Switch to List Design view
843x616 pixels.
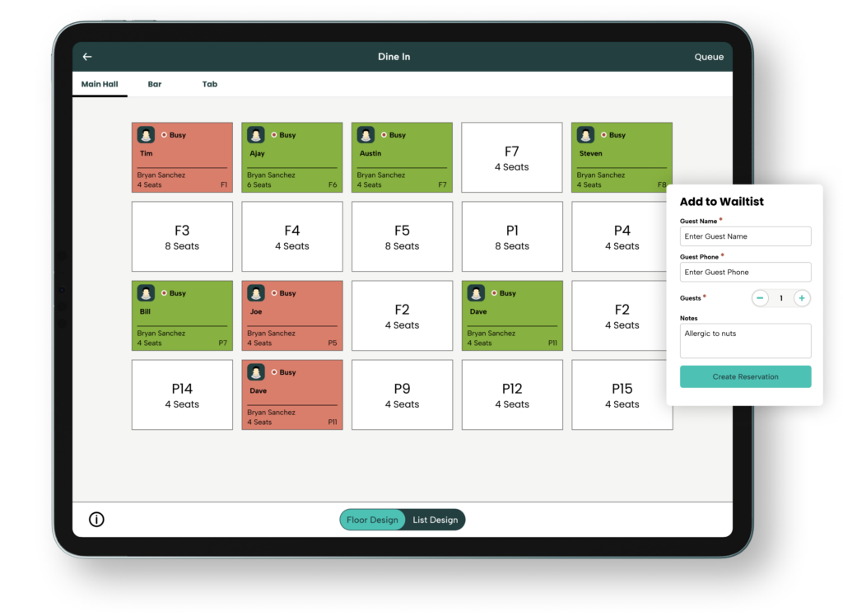(x=435, y=520)
